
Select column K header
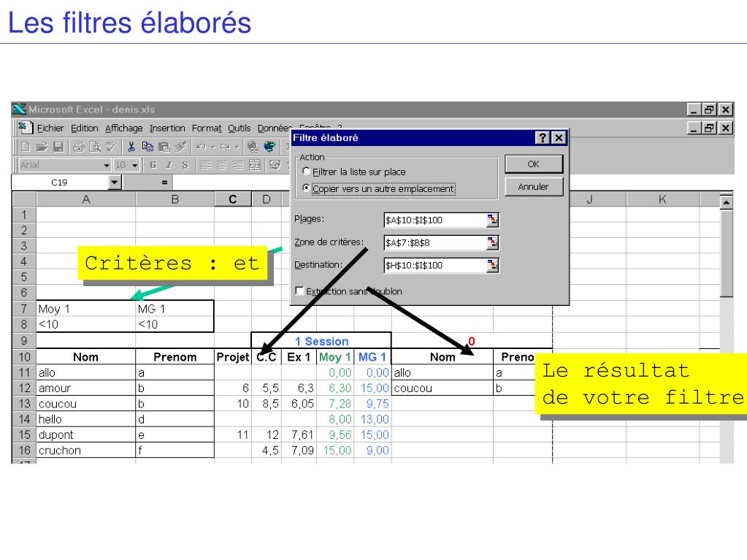click(x=662, y=199)
